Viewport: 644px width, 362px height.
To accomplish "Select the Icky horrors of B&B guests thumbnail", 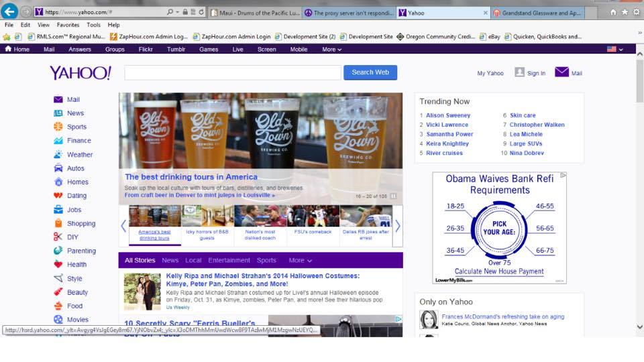I will tap(207, 226).
